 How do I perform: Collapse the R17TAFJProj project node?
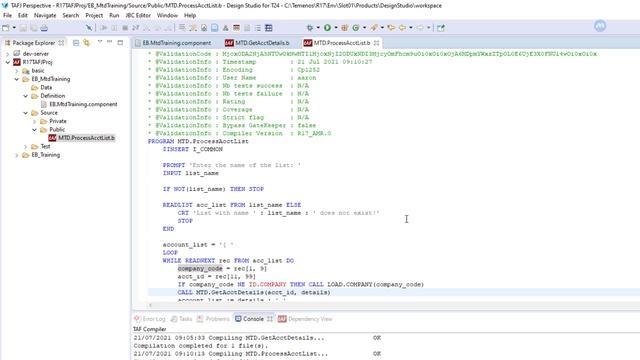coord(7,62)
